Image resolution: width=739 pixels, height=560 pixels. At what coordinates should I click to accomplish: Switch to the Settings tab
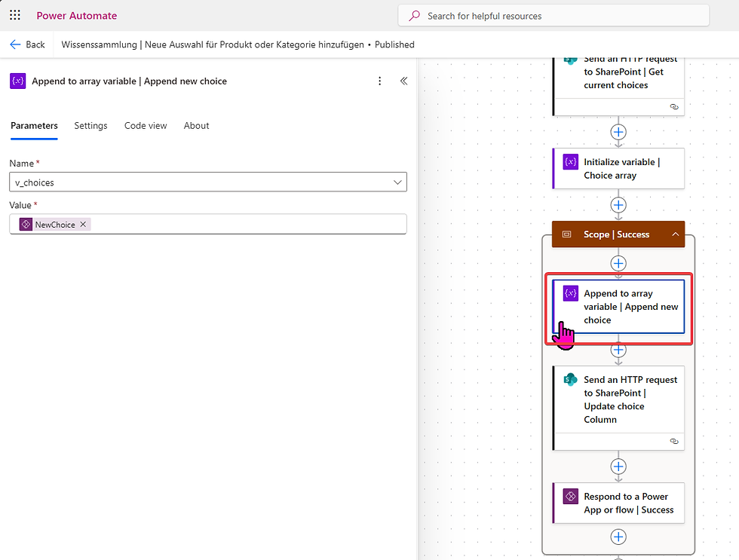[x=90, y=126]
